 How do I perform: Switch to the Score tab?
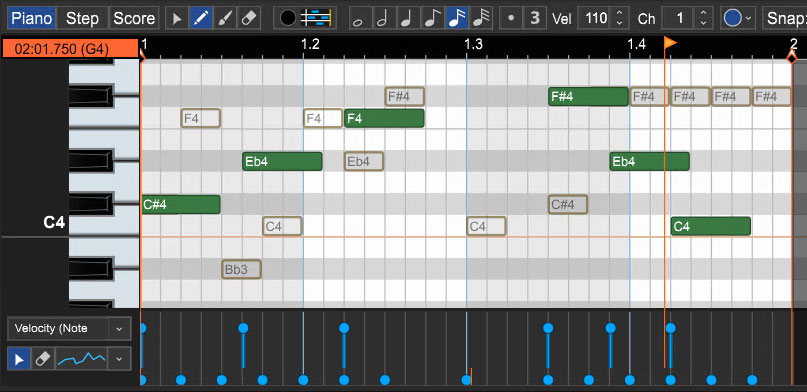134,19
